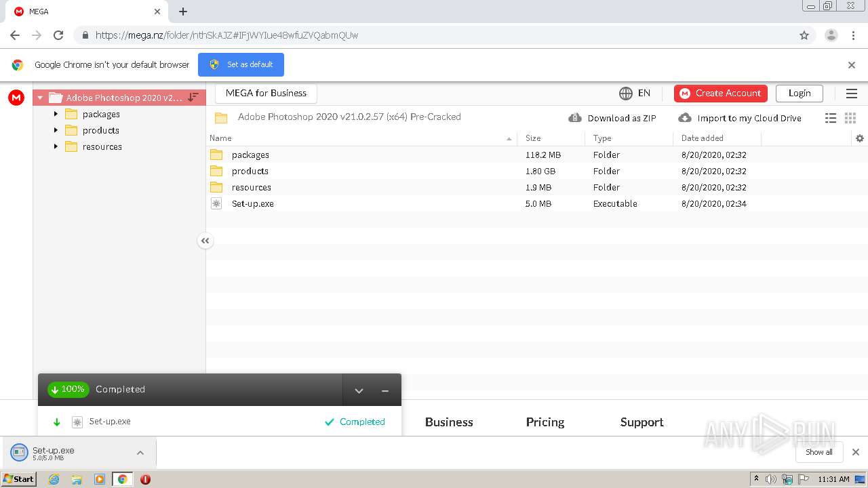
Task: Minimize the transfer panel
Action: (385, 390)
